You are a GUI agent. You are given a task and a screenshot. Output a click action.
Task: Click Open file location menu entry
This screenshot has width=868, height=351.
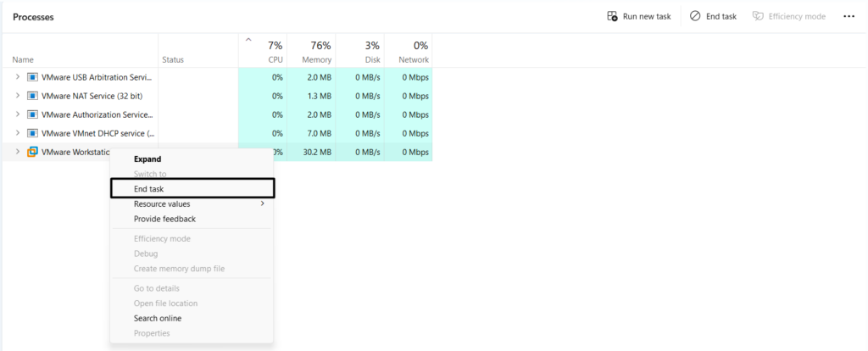point(165,304)
